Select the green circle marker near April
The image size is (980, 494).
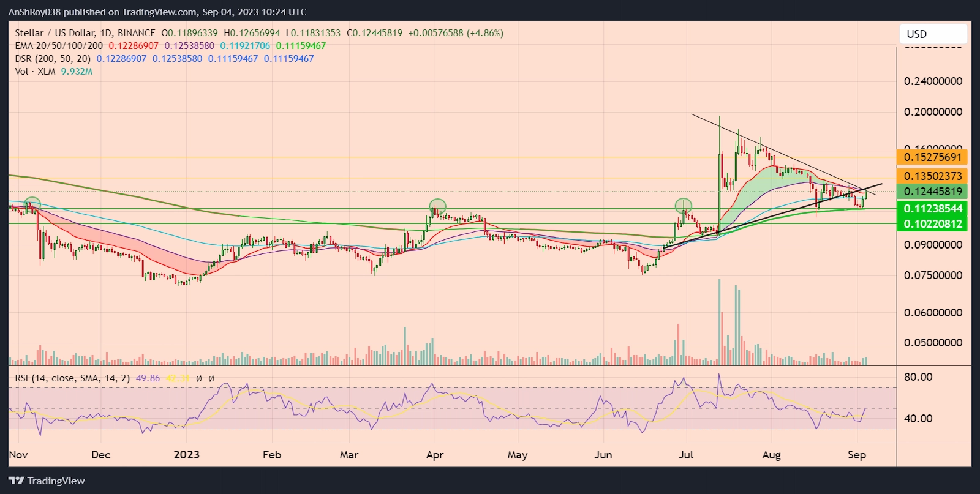point(437,206)
